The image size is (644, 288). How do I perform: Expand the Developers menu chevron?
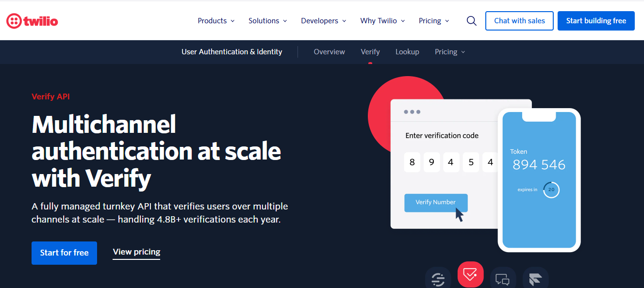pyautogui.click(x=345, y=21)
